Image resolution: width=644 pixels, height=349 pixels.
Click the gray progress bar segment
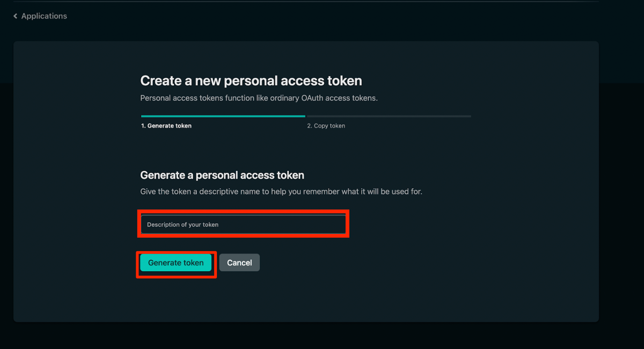click(x=389, y=116)
